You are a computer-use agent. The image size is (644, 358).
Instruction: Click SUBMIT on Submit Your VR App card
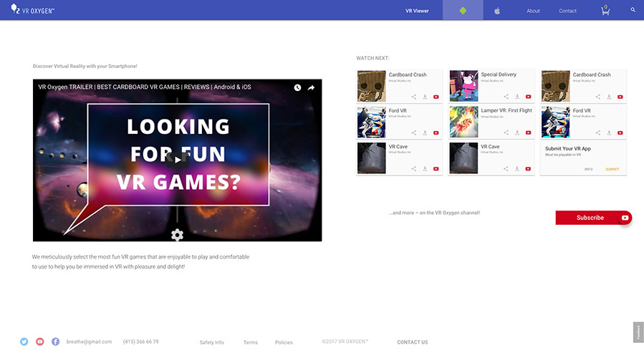(612, 169)
